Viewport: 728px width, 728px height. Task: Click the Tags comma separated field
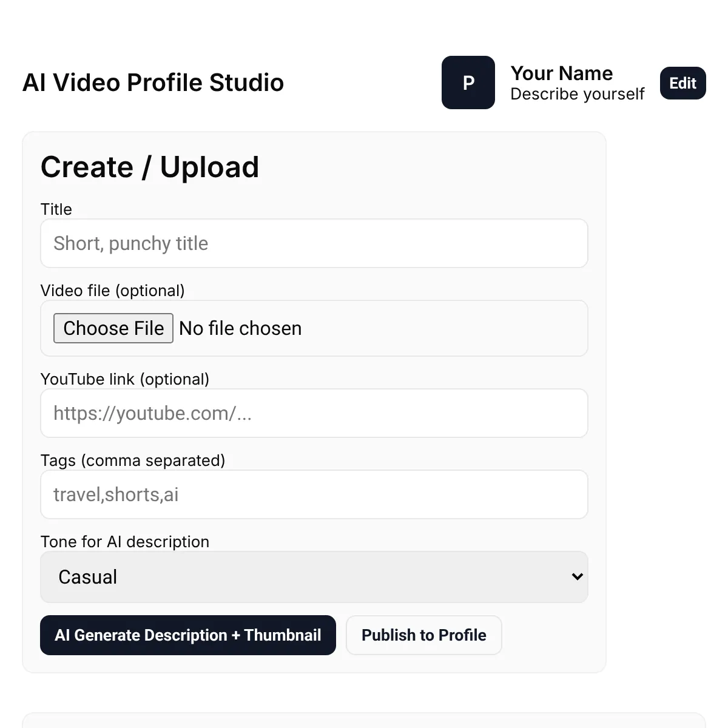314,494
